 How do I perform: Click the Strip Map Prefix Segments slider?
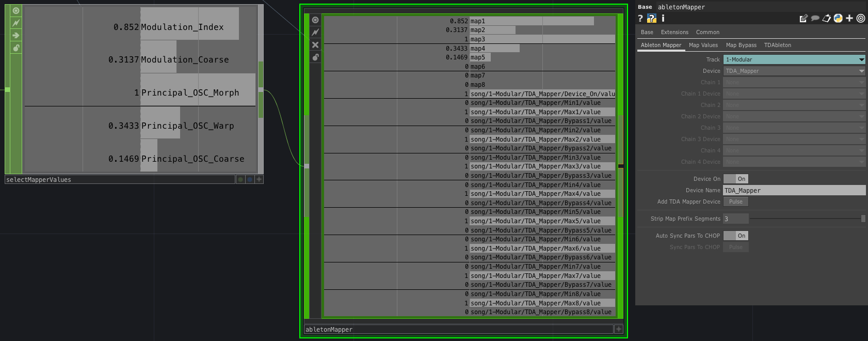click(x=806, y=219)
